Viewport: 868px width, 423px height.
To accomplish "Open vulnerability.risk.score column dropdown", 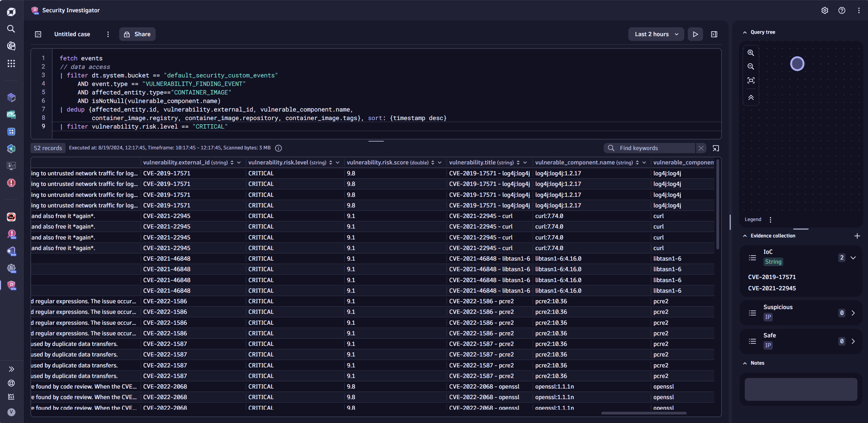I will [x=439, y=163].
